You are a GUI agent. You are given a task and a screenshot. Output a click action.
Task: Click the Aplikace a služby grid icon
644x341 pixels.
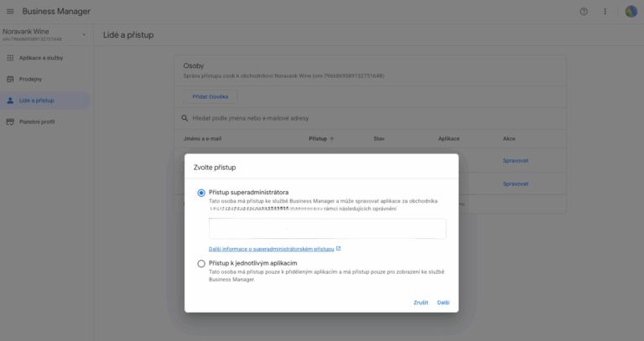click(x=10, y=58)
